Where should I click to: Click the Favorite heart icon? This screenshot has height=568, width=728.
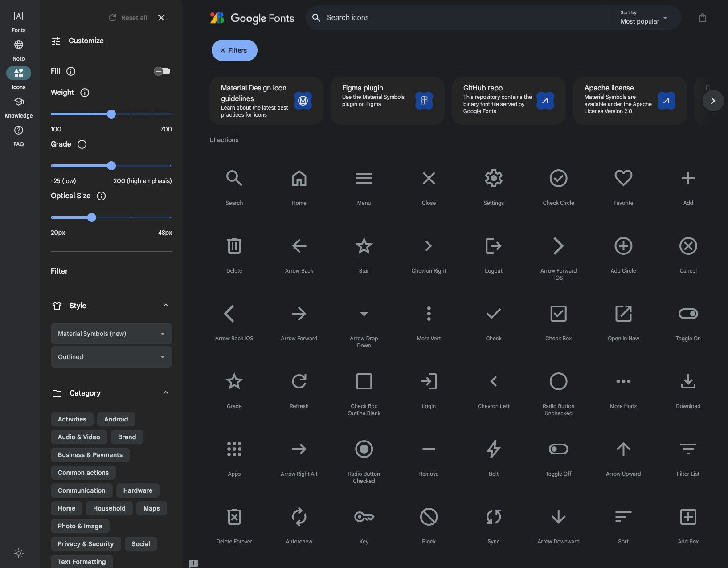point(623,179)
